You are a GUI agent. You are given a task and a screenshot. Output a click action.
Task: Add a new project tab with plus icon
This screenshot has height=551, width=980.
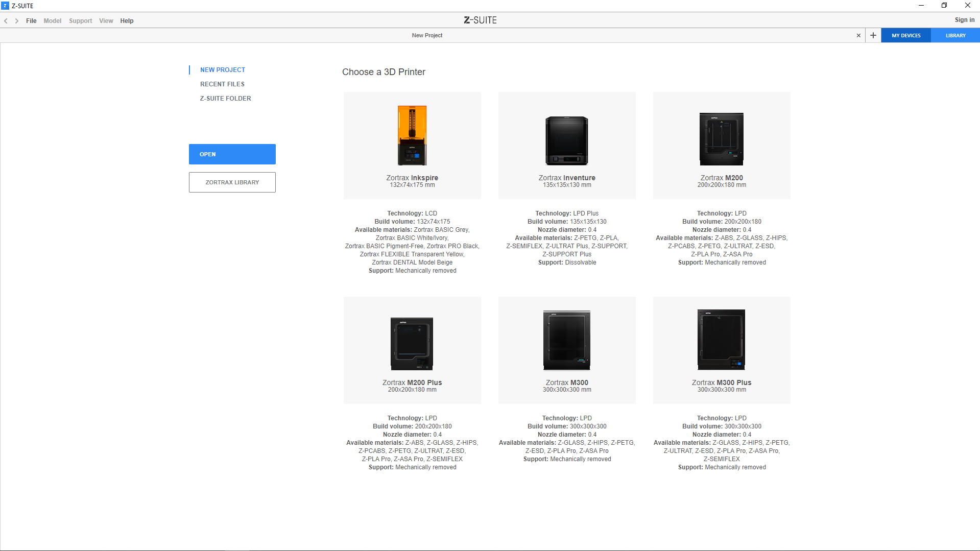(873, 35)
